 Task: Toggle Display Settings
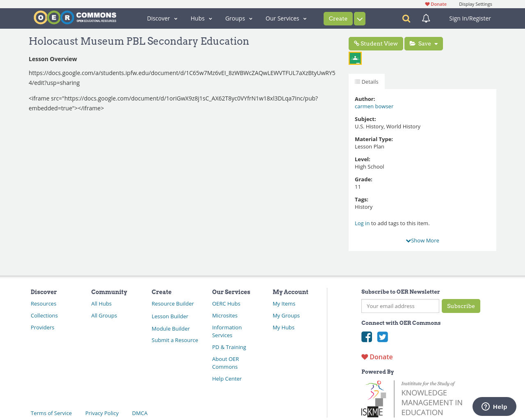[475, 4]
